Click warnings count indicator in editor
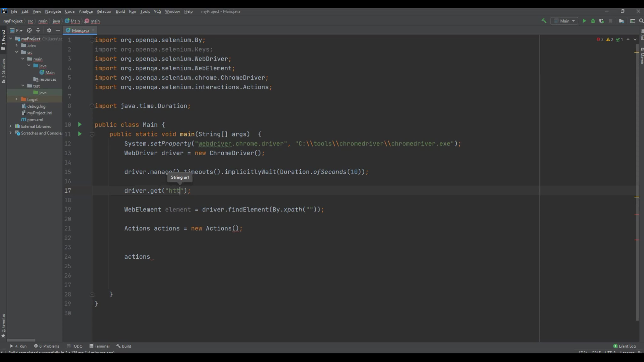This screenshot has width=644, height=362. 610,39
